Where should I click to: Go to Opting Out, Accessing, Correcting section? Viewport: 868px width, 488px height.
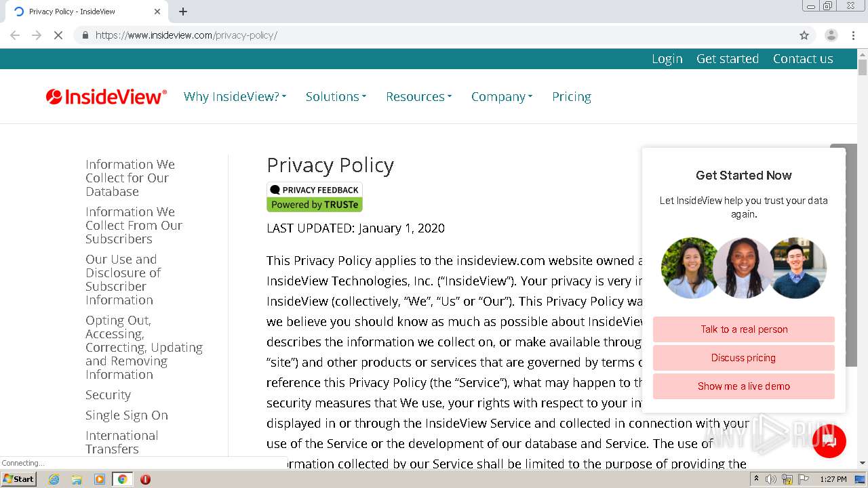[x=144, y=348]
